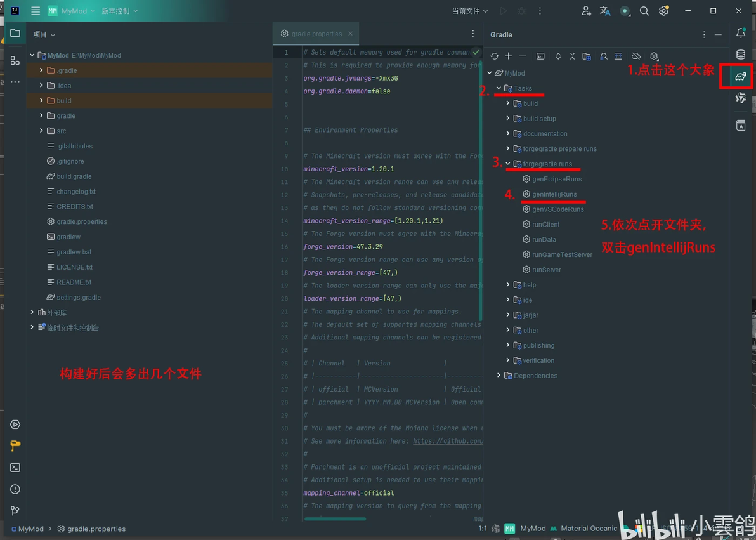Viewport: 756px width, 540px height.
Task: Open the Notifications bell
Action: pyautogui.click(x=741, y=33)
